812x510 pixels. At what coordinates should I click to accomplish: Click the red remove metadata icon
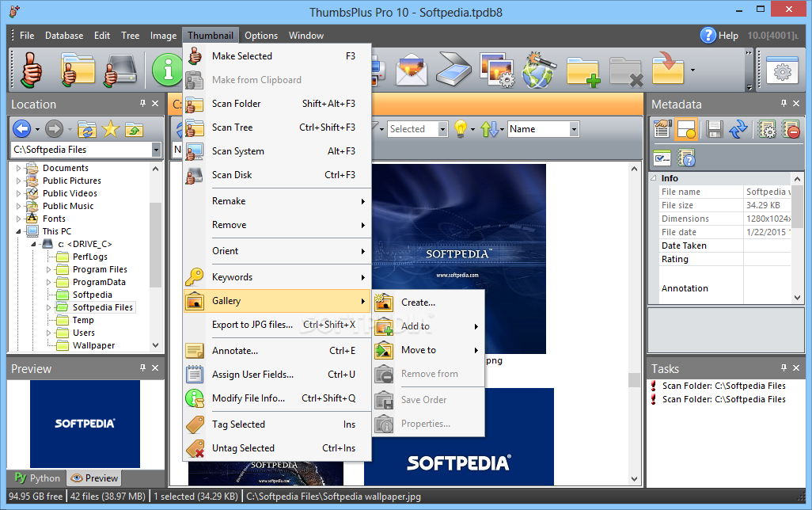click(791, 129)
